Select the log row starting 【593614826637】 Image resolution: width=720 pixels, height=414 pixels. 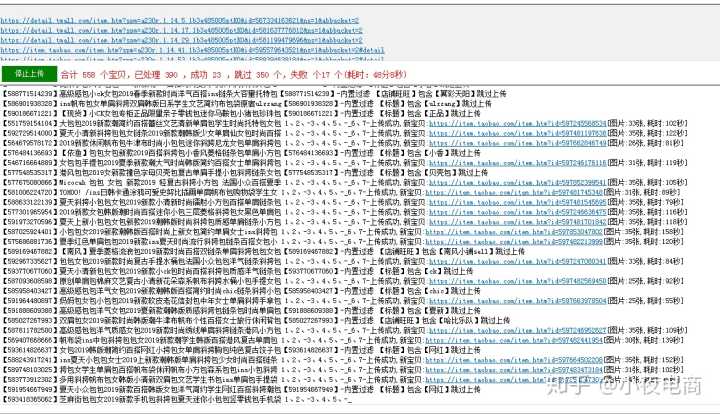(241, 350)
